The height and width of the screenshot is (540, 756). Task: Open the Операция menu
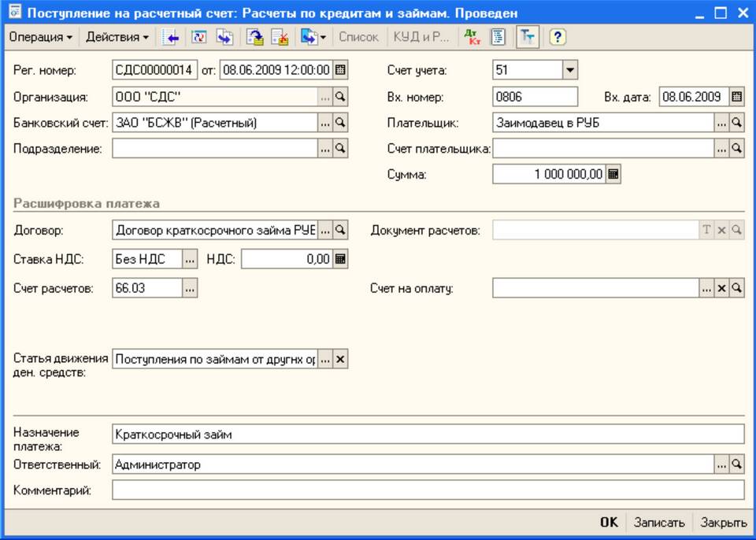tap(40, 37)
